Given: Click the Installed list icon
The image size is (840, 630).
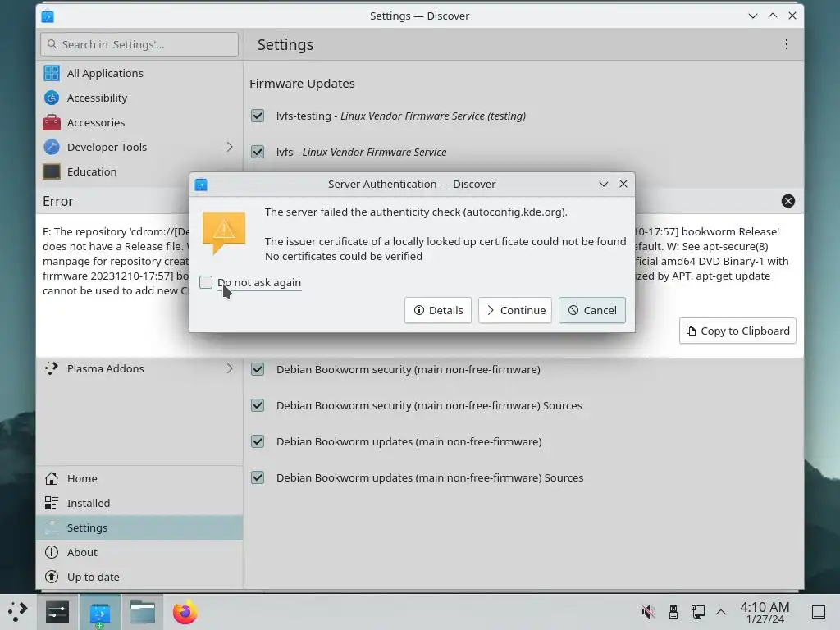Looking at the screenshot, I should pyautogui.click(x=52, y=503).
